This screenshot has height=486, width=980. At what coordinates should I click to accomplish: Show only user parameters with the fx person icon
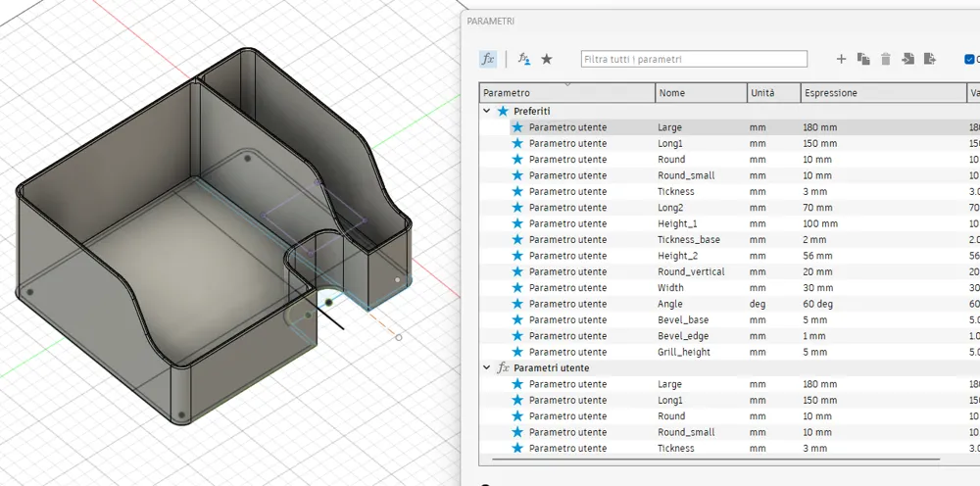coord(524,59)
